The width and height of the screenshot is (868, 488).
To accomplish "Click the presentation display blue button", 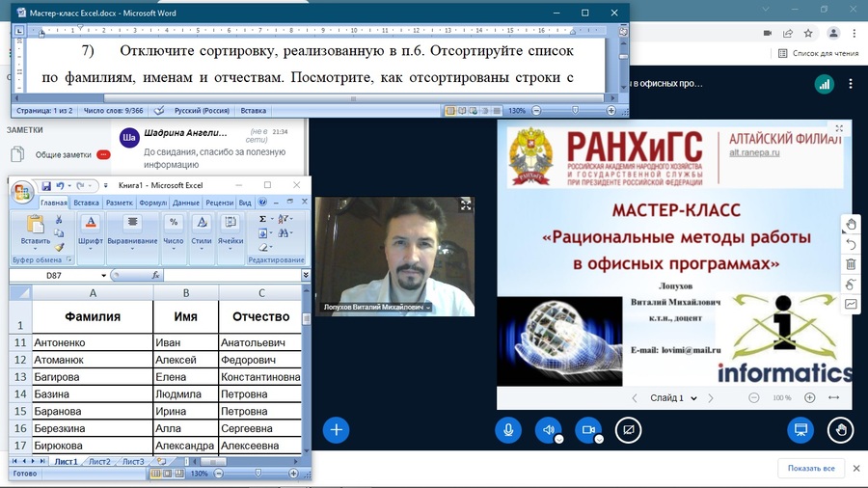I will (x=800, y=430).
